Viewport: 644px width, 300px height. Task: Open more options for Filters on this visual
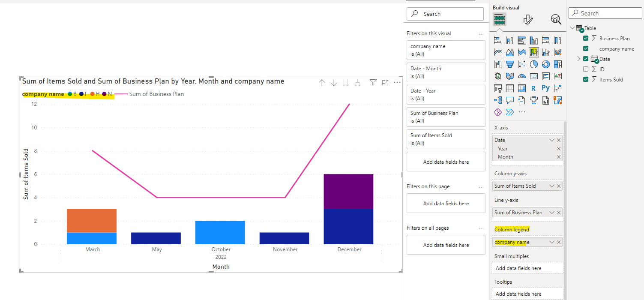point(481,34)
